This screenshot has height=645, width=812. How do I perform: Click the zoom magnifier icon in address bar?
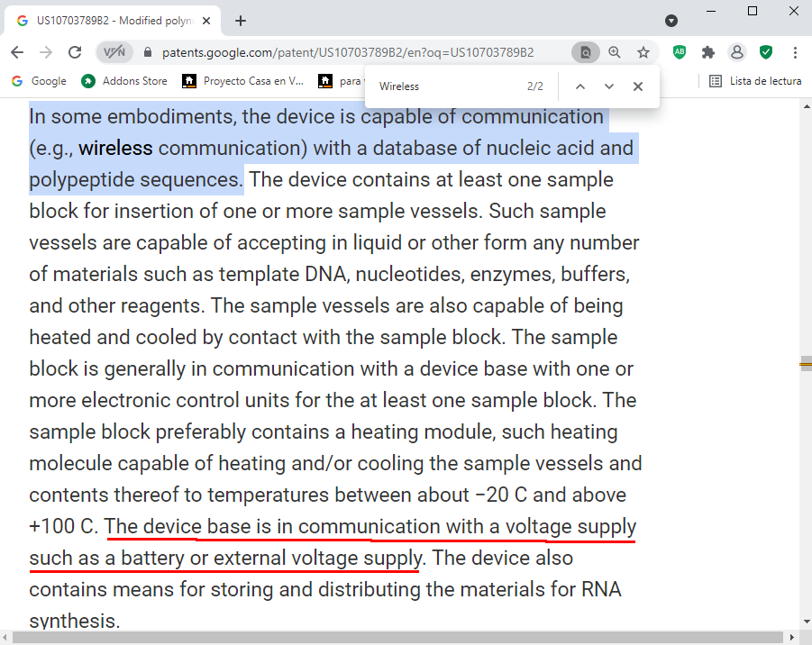pyautogui.click(x=615, y=52)
